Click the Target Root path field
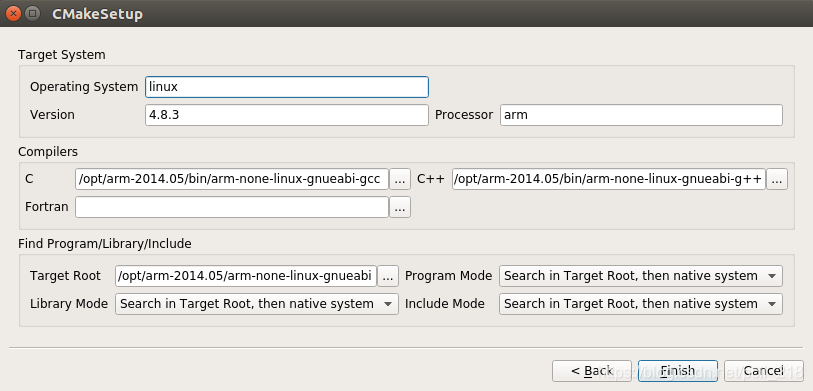Screen dimensions: 813x391 pyautogui.click(x=246, y=276)
